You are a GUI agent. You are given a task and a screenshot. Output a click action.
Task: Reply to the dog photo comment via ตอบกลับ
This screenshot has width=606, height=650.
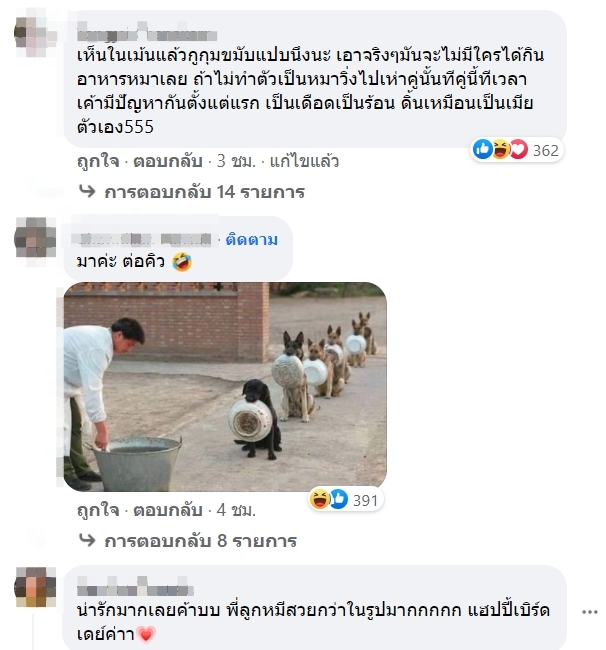pos(167,510)
